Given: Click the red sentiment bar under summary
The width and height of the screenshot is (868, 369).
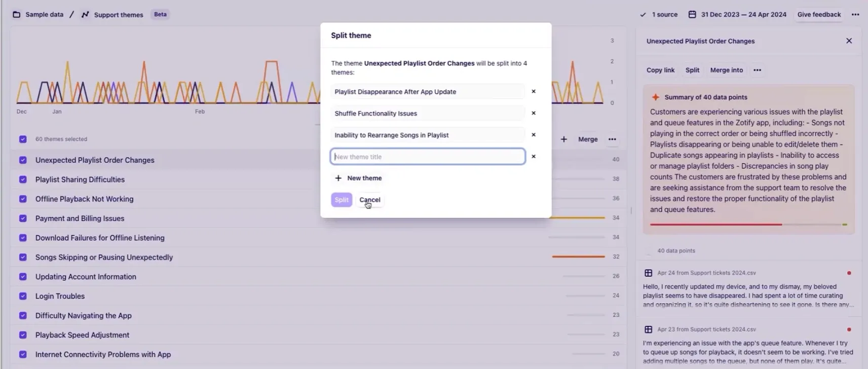Looking at the screenshot, I should pos(715,224).
